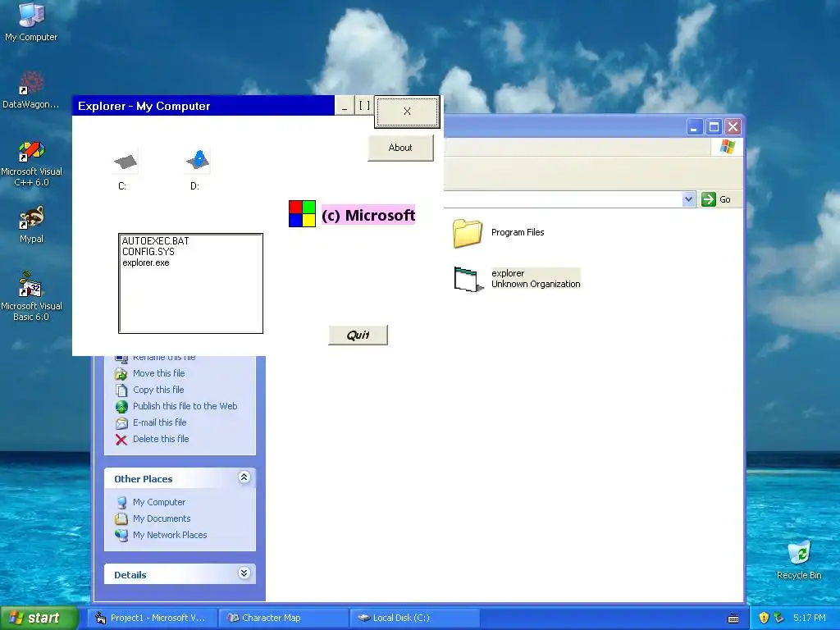
Task: Click the My Network Places icon in sidebar
Action: point(121,535)
